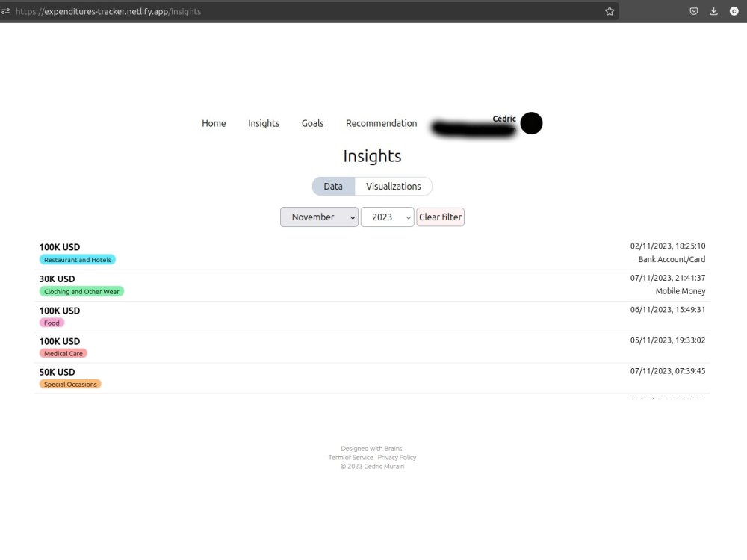Click the Bank Account/Card payment label
Screen dimensions: 747x560
(672, 260)
